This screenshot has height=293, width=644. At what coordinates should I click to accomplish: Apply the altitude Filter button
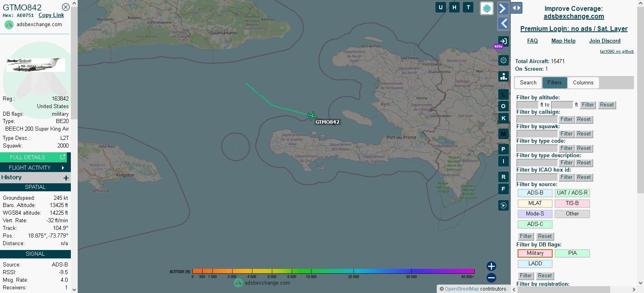588,105
